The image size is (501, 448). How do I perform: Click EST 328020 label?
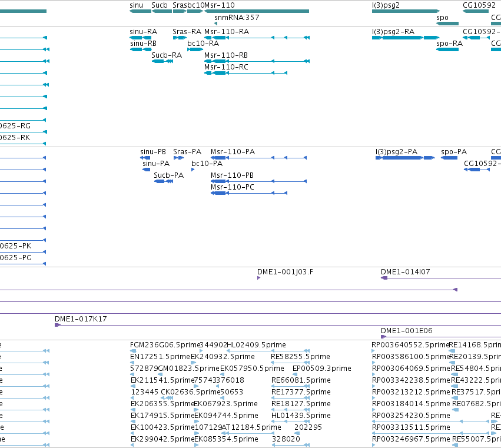click(x=286, y=439)
